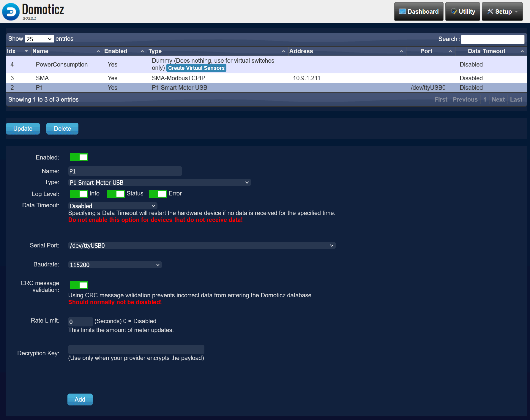Viewport: 530px width, 420px height.
Task: Click the 10.9.1.211 address cell
Action: 307,78
